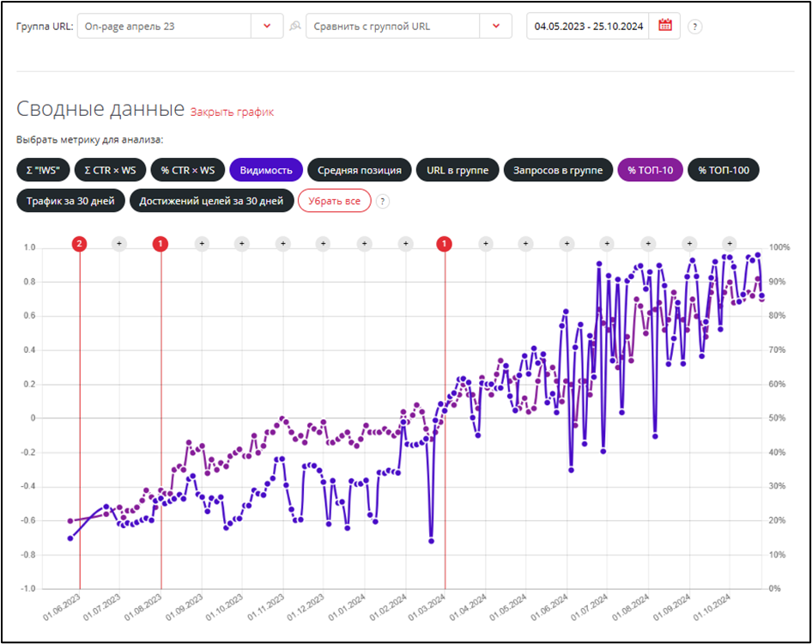
Task: Click the help icon beside the calendar
Action: point(695,27)
